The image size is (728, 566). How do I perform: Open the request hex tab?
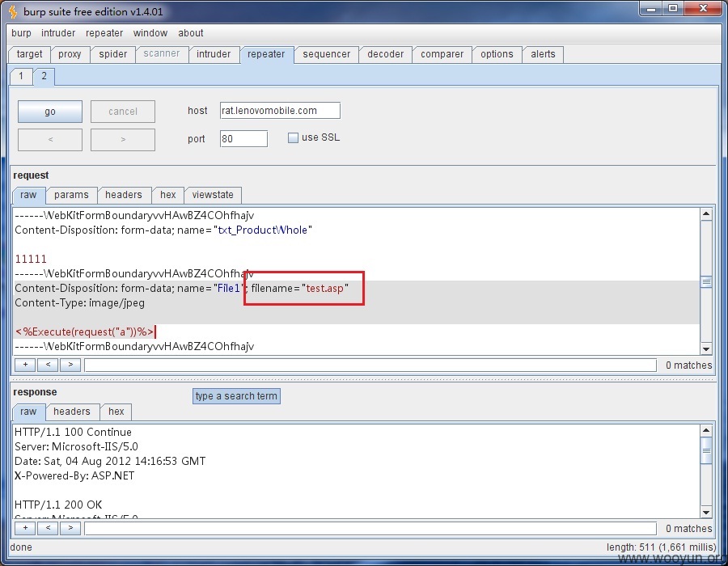(x=168, y=195)
